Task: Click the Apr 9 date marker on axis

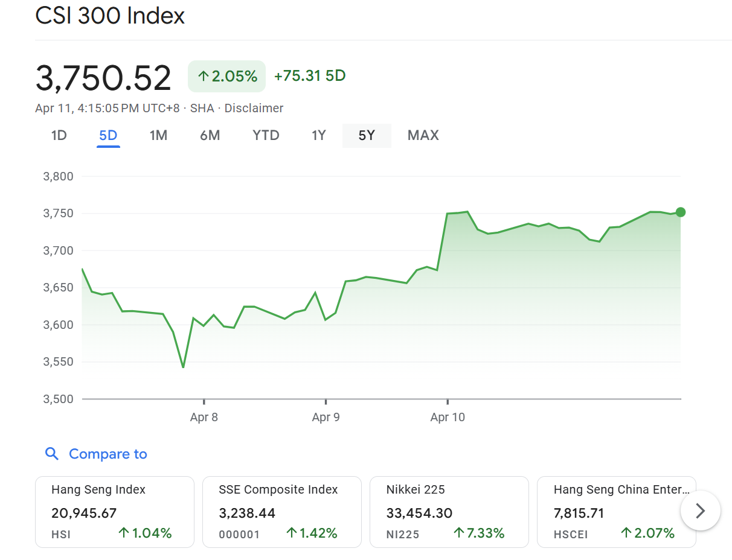Action: [326, 417]
